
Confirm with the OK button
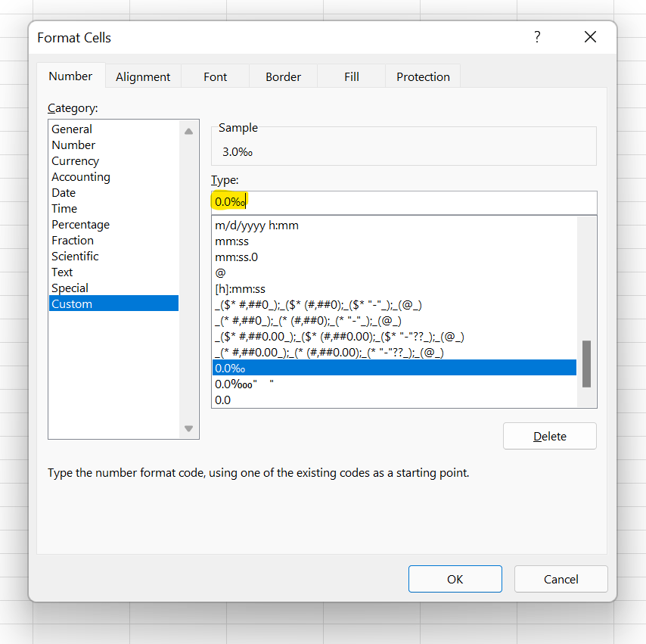point(455,578)
